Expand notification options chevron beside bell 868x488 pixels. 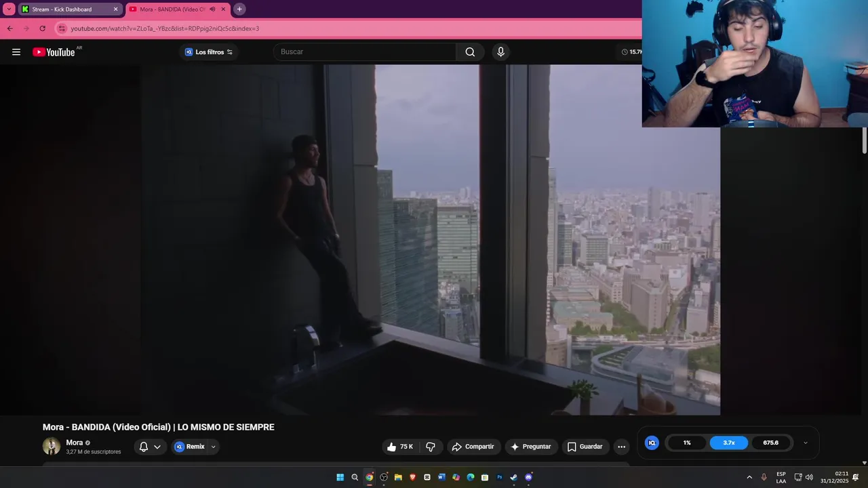coord(157,447)
